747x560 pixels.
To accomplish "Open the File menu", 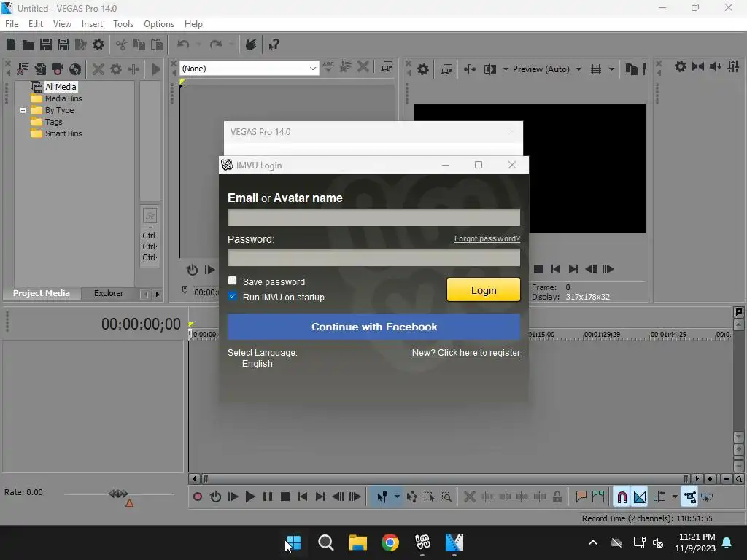I will point(12,24).
